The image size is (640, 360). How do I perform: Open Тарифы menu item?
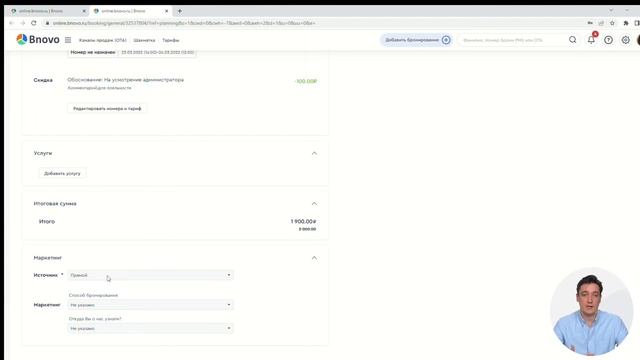171,40
